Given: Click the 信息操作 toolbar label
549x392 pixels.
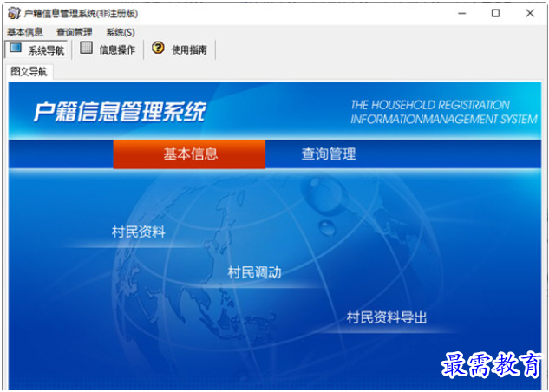Looking at the screenshot, I should coord(117,50).
